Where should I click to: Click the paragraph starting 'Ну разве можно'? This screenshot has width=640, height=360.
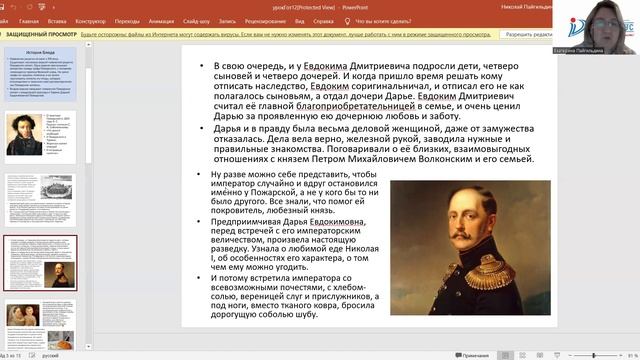tap(294, 192)
